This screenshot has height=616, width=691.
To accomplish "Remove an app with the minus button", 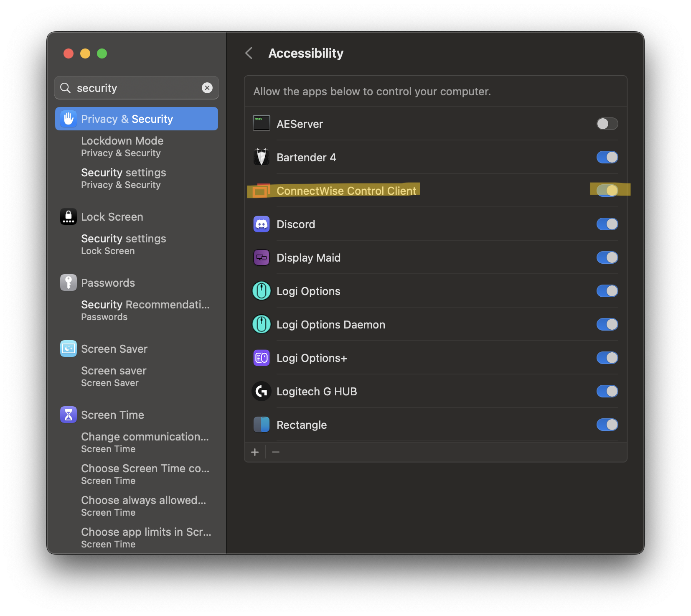I will (276, 452).
